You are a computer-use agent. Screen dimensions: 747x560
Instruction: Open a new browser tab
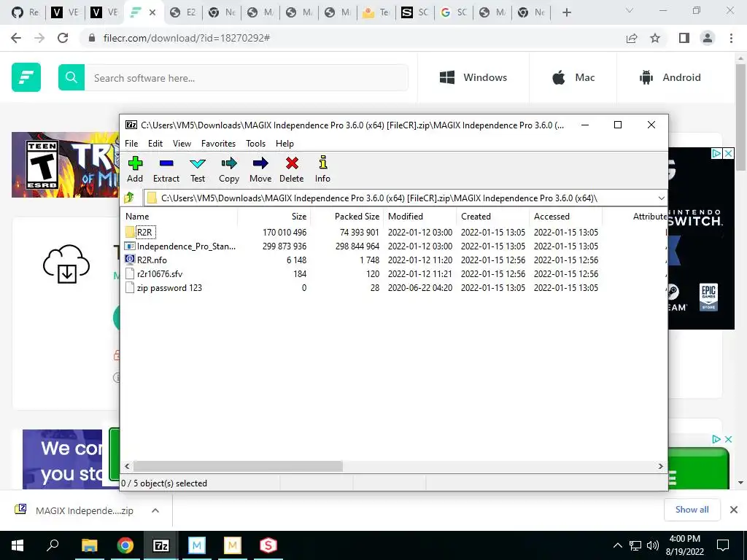(566, 12)
